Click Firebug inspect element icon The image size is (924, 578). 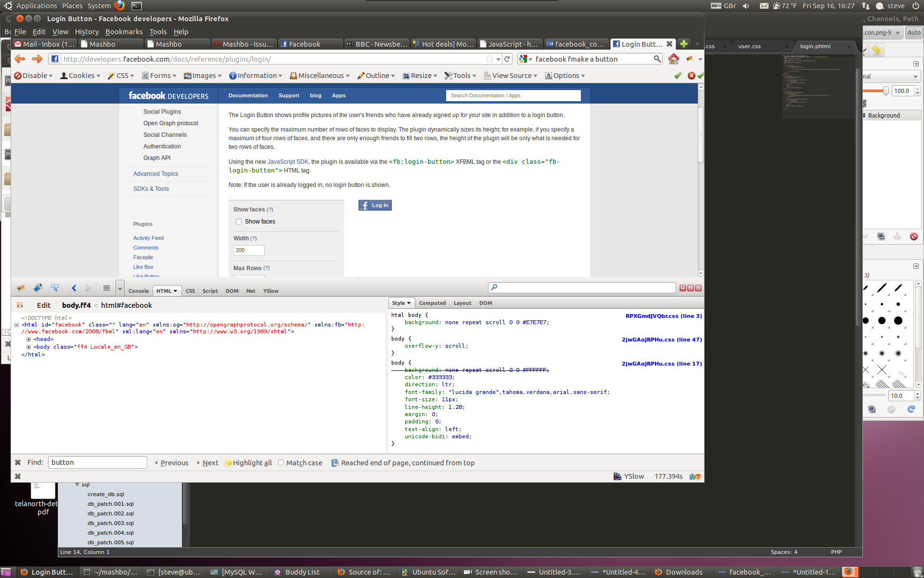(x=55, y=288)
